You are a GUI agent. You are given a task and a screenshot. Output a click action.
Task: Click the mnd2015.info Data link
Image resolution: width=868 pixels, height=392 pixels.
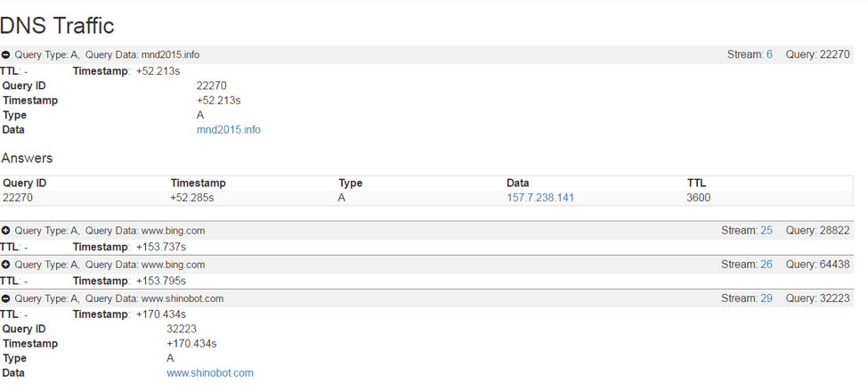tap(228, 130)
